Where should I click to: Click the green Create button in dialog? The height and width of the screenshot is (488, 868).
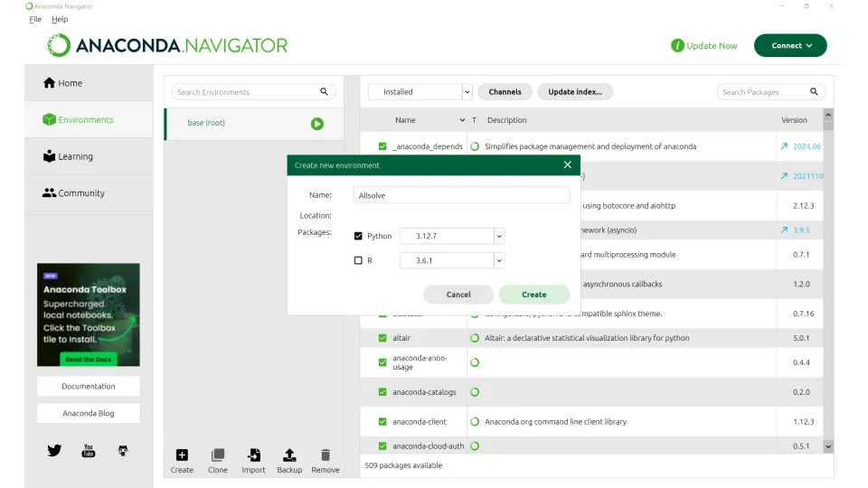pos(533,295)
